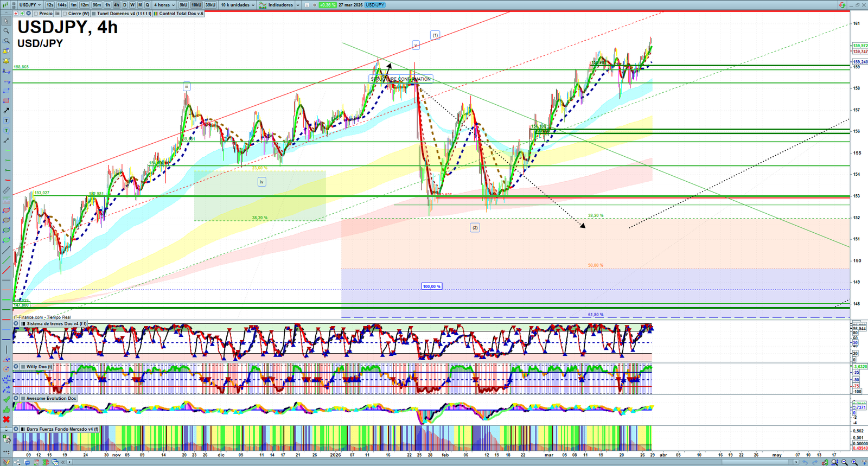868x466 pixels.
Task: Toggle the Cierre (W) checkbox
Action: pos(65,14)
